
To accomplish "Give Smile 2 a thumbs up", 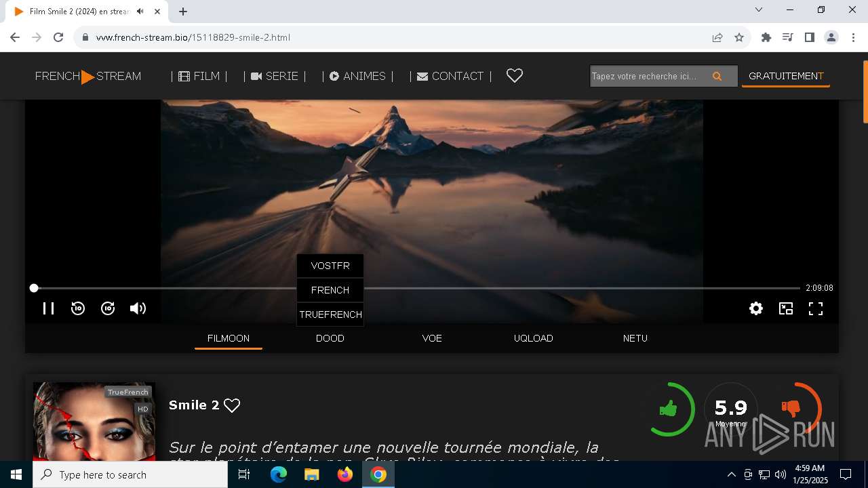I will tap(668, 408).
